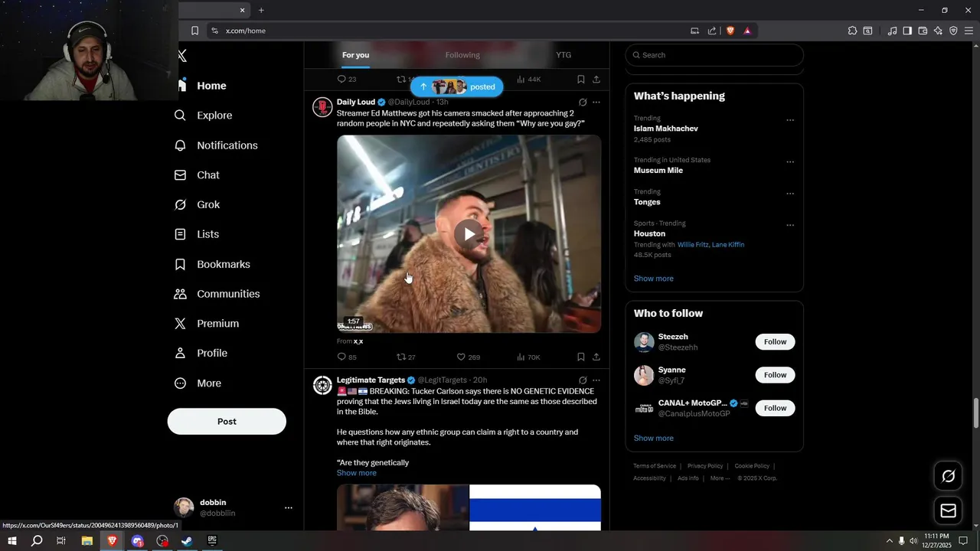Open Bookmarks from the sidebar

pyautogui.click(x=212, y=264)
